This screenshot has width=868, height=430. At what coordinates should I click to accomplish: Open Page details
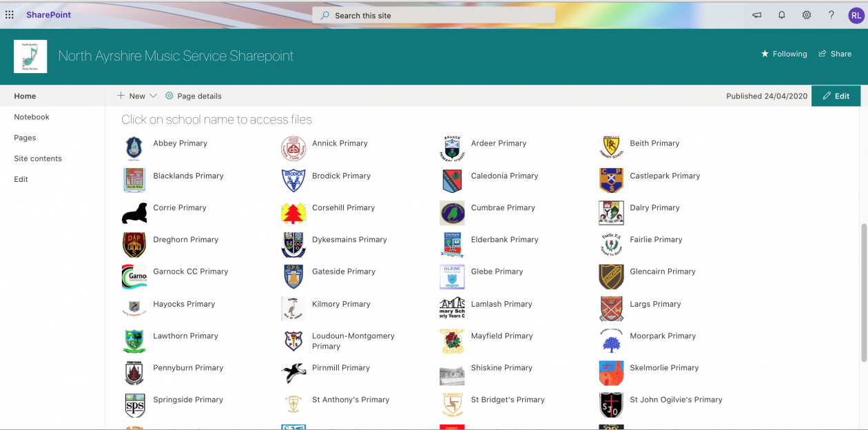pos(193,96)
